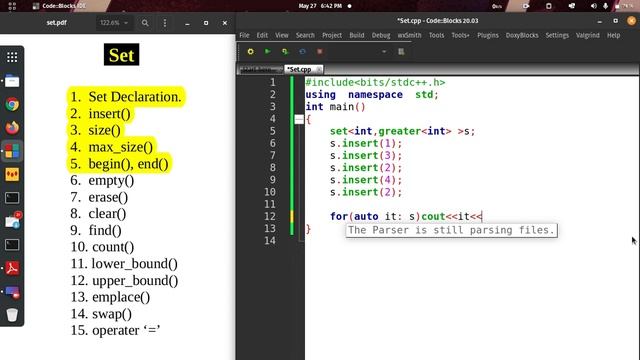Click the set<int,greater<int> >s; declaration line

(402, 131)
